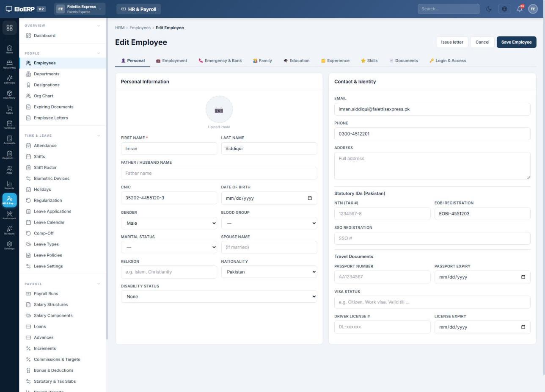This screenshot has height=392, width=545.
Task: Open the Gender dropdown
Action: 169,223
